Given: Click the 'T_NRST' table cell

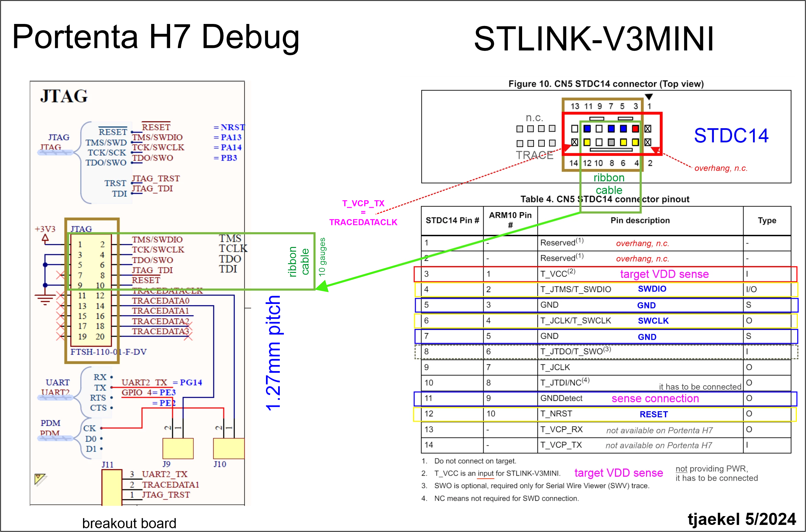Looking at the screenshot, I should [x=556, y=414].
